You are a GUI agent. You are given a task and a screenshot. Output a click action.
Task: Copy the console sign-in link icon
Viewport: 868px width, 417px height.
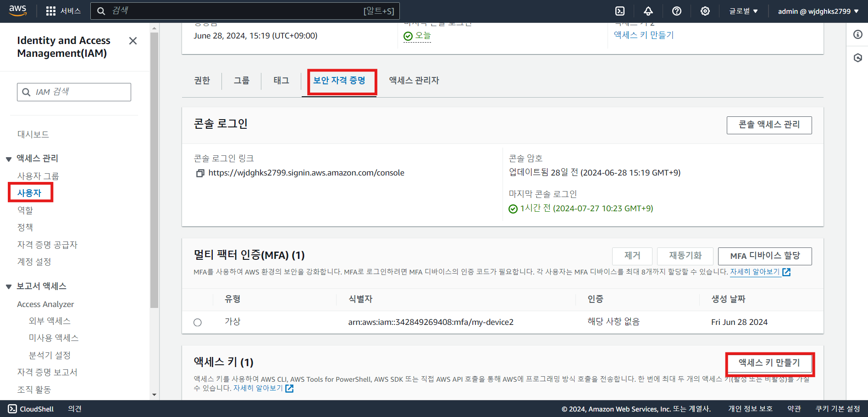coord(200,173)
